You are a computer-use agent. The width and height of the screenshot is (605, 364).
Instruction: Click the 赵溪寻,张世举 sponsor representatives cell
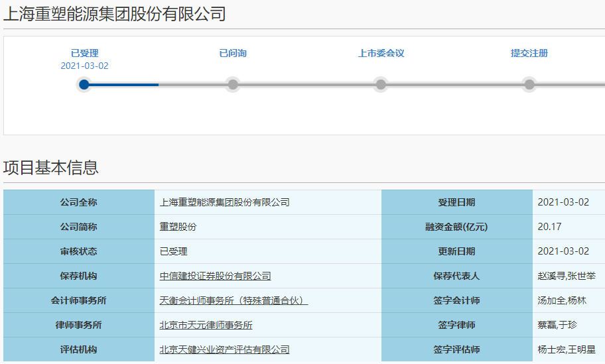coord(566,276)
